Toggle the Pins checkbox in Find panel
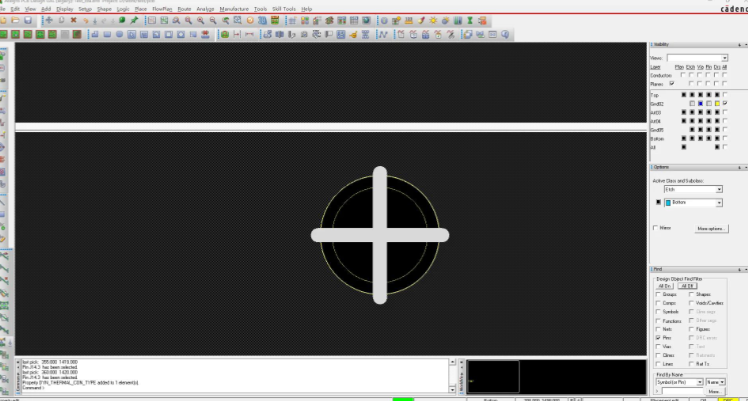The image size is (748, 401). (x=657, y=338)
